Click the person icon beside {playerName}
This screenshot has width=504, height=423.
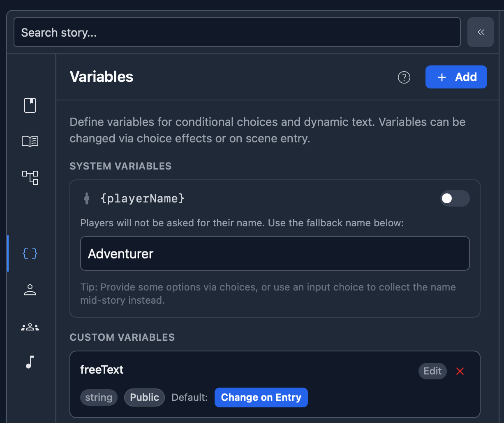(x=86, y=199)
